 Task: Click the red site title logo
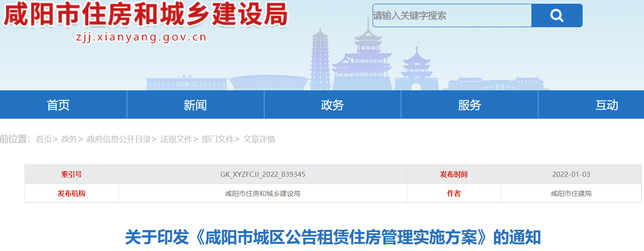point(146,15)
